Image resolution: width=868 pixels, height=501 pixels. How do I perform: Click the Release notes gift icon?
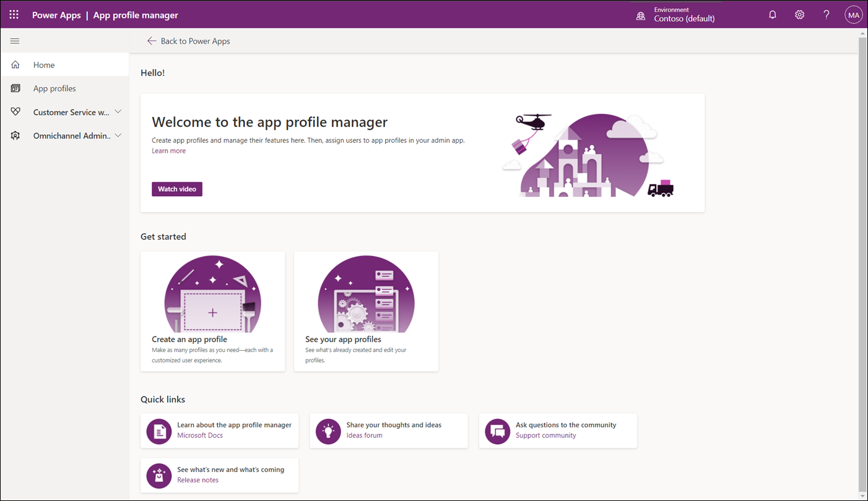(x=159, y=476)
